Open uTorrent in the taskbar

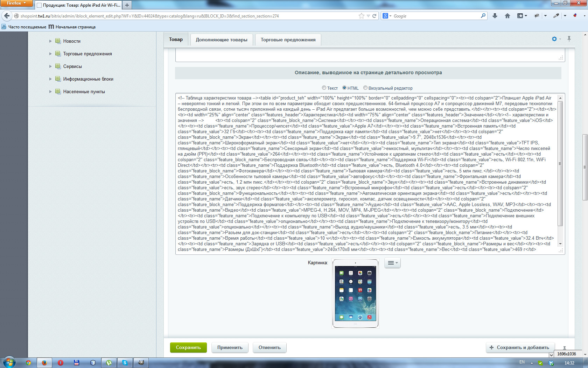tap(109, 363)
